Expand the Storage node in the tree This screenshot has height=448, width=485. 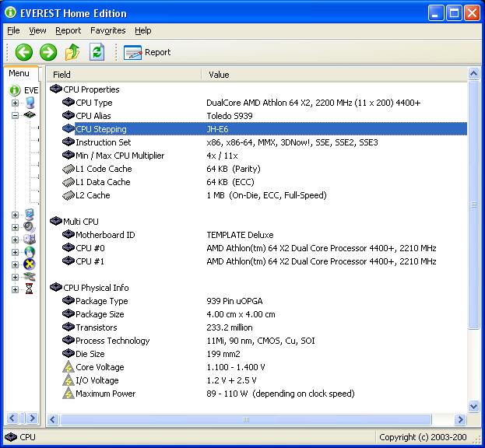point(15,240)
